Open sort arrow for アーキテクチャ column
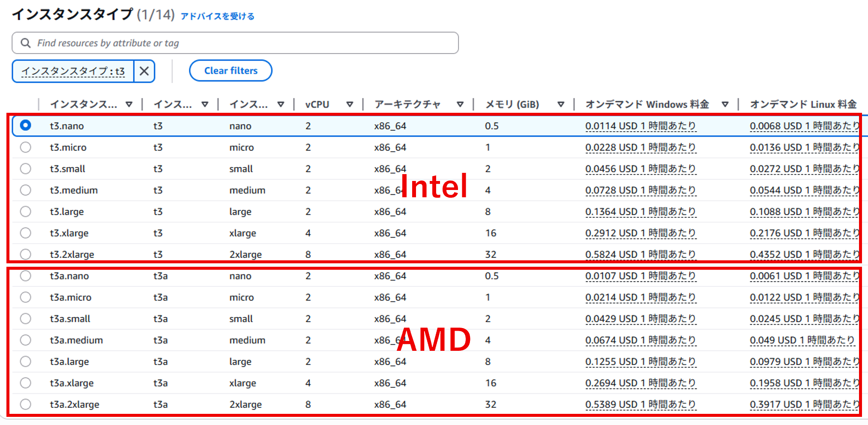 click(x=460, y=104)
